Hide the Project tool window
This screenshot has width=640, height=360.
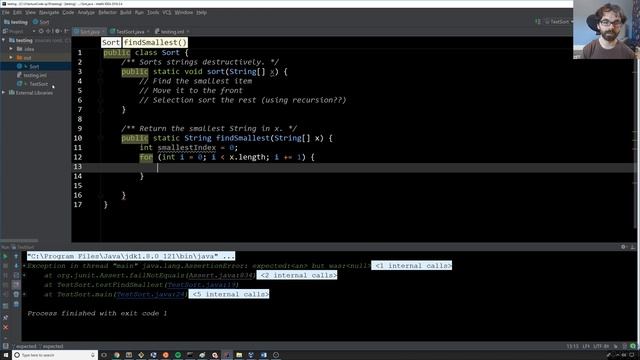[x=67, y=31]
